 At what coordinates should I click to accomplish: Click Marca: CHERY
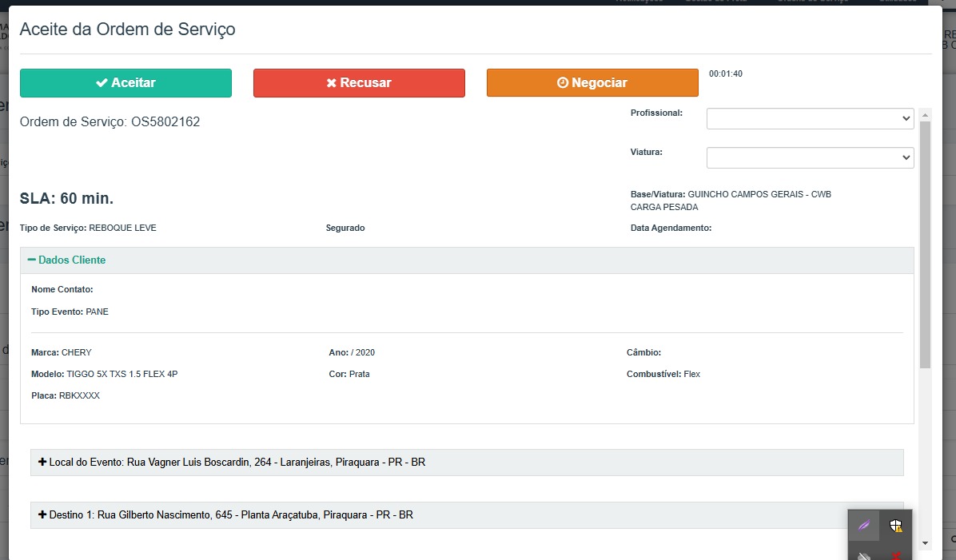[62, 353]
